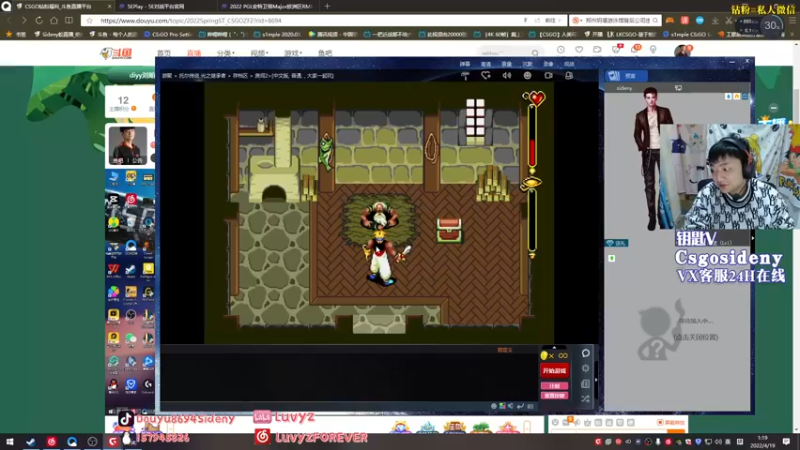This screenshot has width=800, height=450.
Task: Click the red 开始游戏 start game button
Action: coord(555,371)
